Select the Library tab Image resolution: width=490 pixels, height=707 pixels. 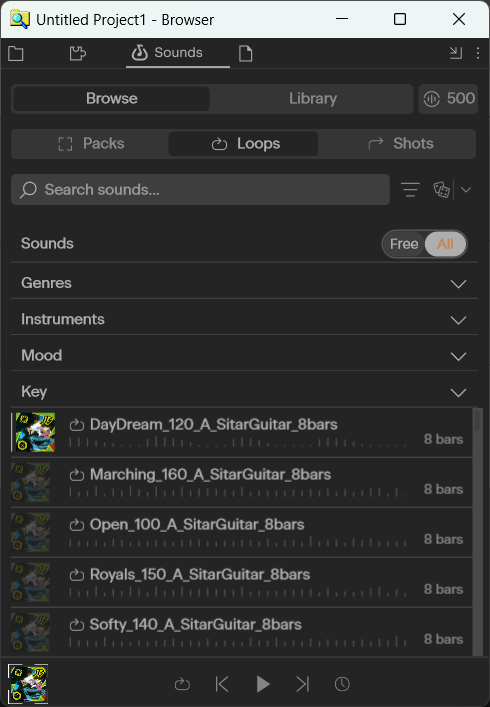coord(312,99)
